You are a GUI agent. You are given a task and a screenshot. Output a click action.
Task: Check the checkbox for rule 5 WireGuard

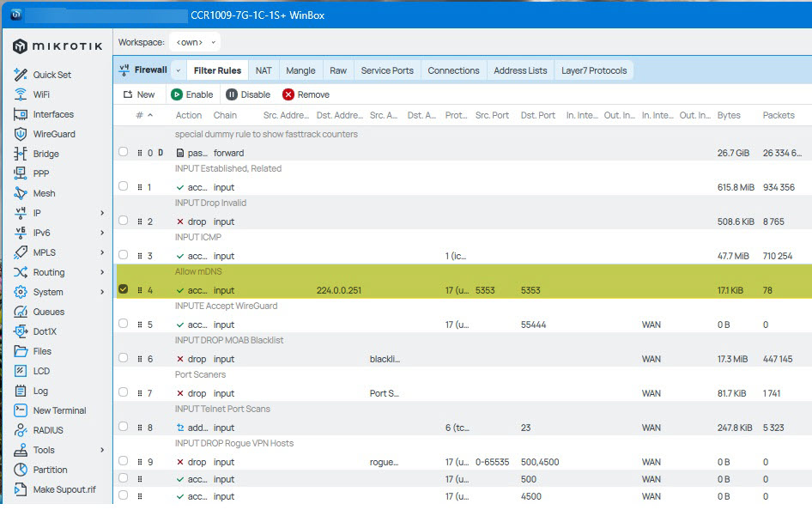pyautogui.click(x=124, y=324)
